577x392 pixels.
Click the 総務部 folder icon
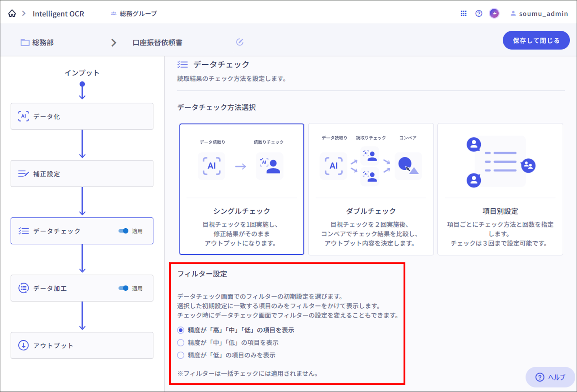coord(25,43)
